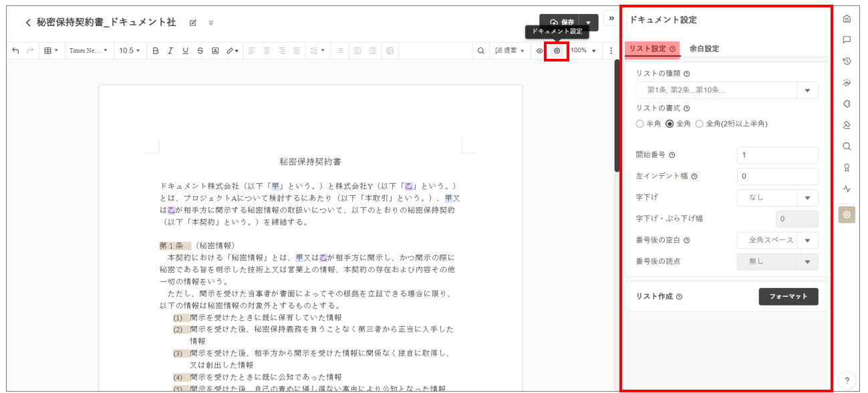Open the font size 10.5 dropdown
868x393 pixels.
[129, 51]
